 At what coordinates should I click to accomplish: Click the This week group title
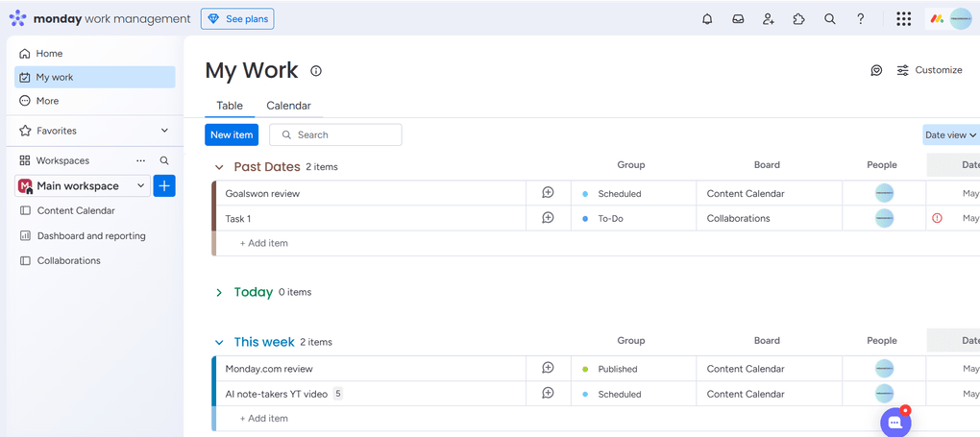[264, 342]
